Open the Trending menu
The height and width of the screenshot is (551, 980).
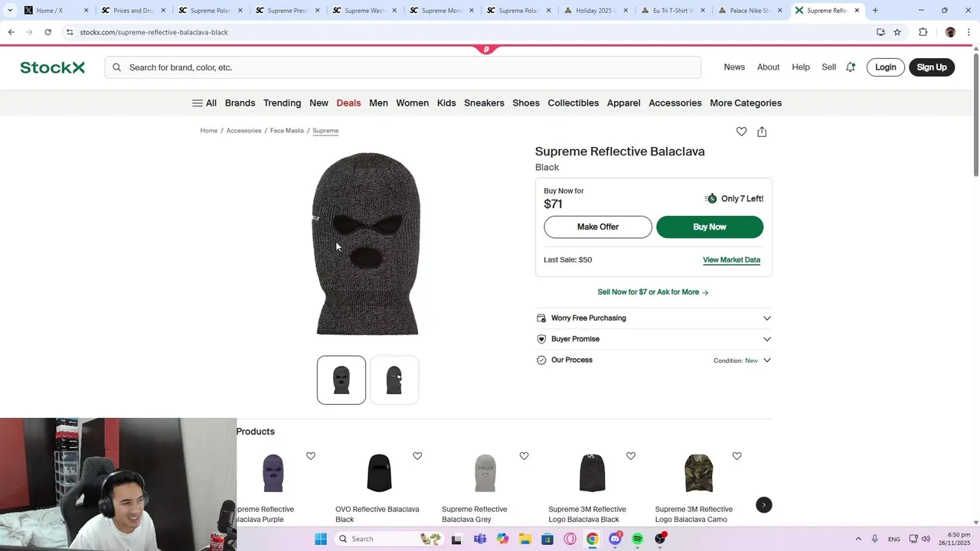(282, 103)
